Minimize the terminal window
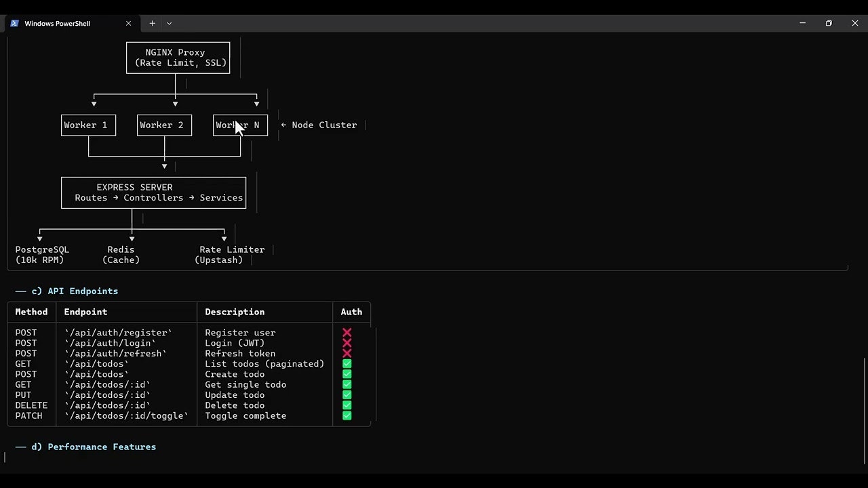 coord(803,23)
